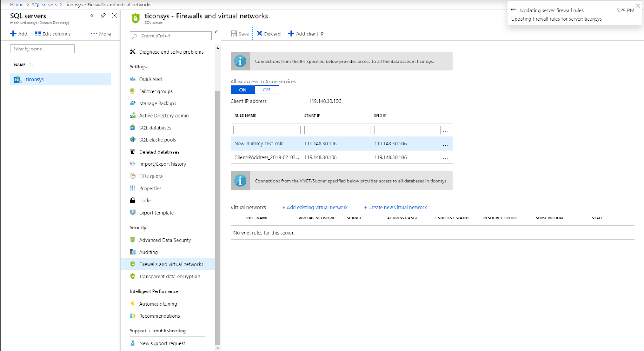Image resolution: width=644 pixels, height=351 pixels.
Task: Focus the new END IP input field
Action: point(407,130)
